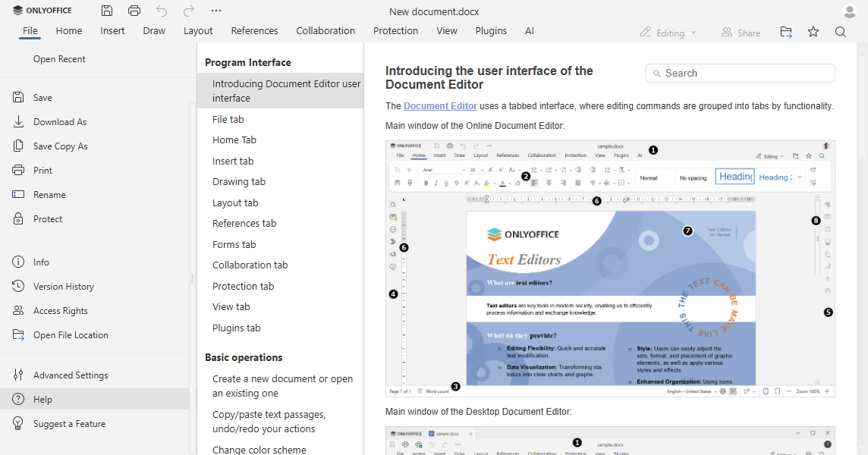Open file location via folder icon top right
The width and height of the screenshot is (868, 455).
(x=786, y=32)
